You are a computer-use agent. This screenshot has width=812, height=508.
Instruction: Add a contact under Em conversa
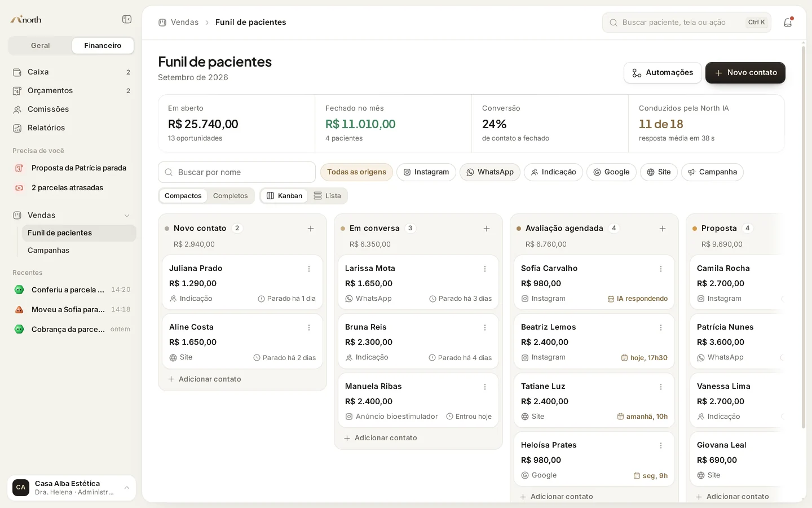[381, 438]
